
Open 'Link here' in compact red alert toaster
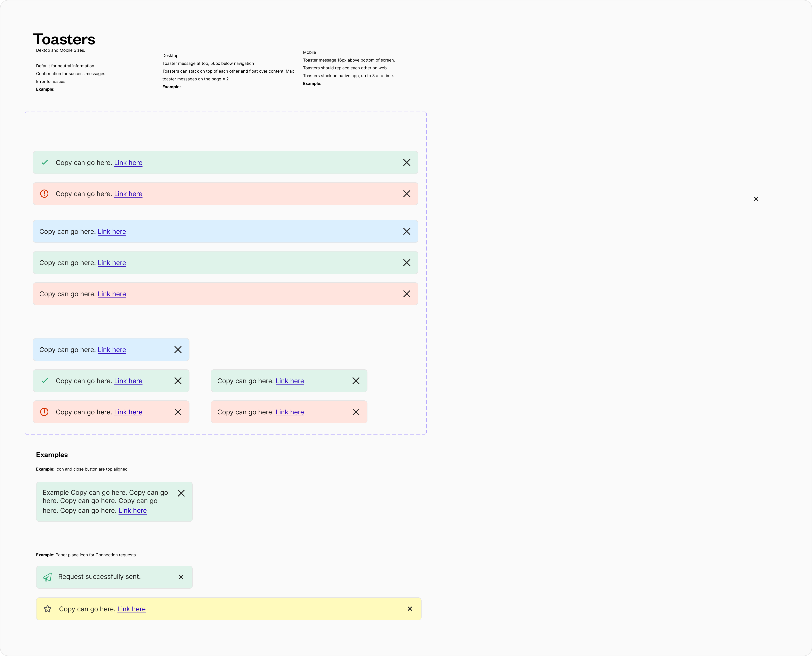click(128, 412)
